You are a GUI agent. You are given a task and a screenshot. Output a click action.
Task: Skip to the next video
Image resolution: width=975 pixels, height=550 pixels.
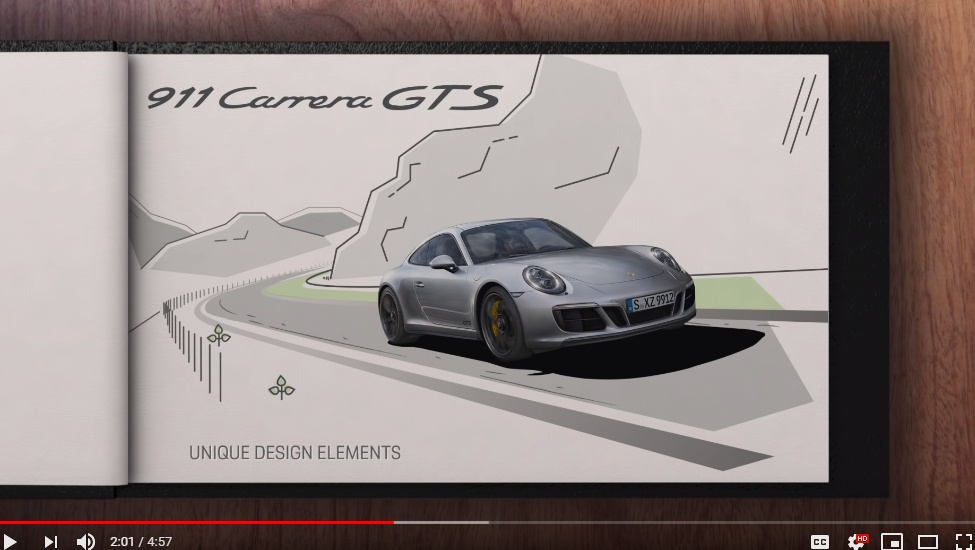click(50, 542)
